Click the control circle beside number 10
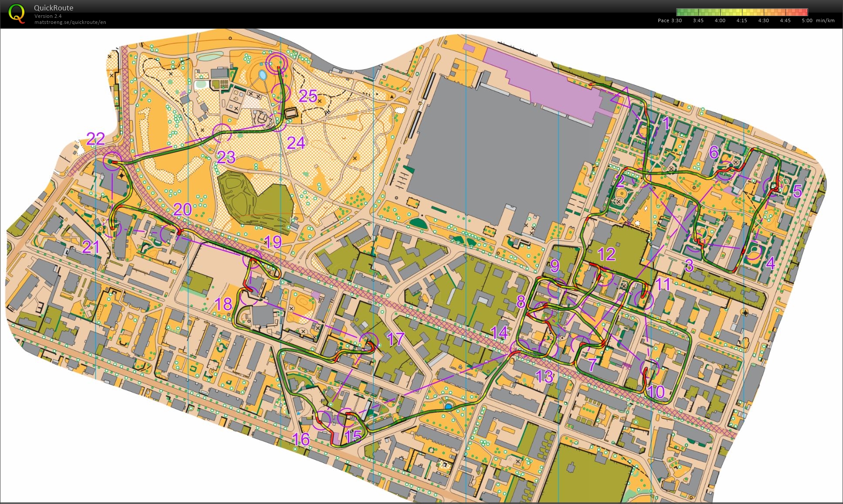Viewport: 843px width, 504px height. [650, 368]
